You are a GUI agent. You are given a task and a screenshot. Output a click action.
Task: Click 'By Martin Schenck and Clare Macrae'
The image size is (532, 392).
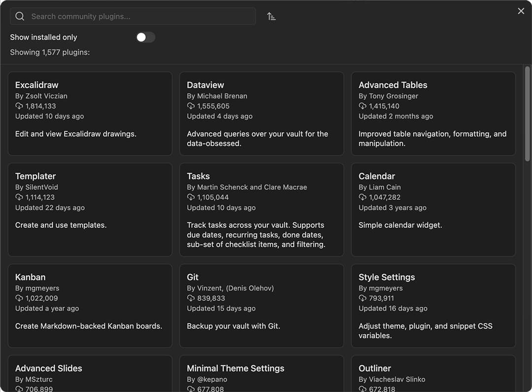pyautogui.click(x=247, y=188)
